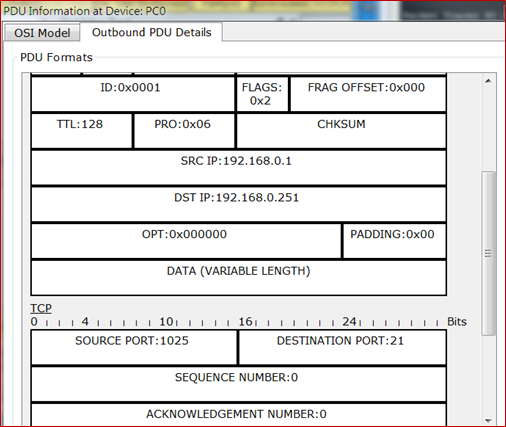Select the ID:0x0001 field
The width and height of the screenshot is (506, 427).
click(133, 94)
